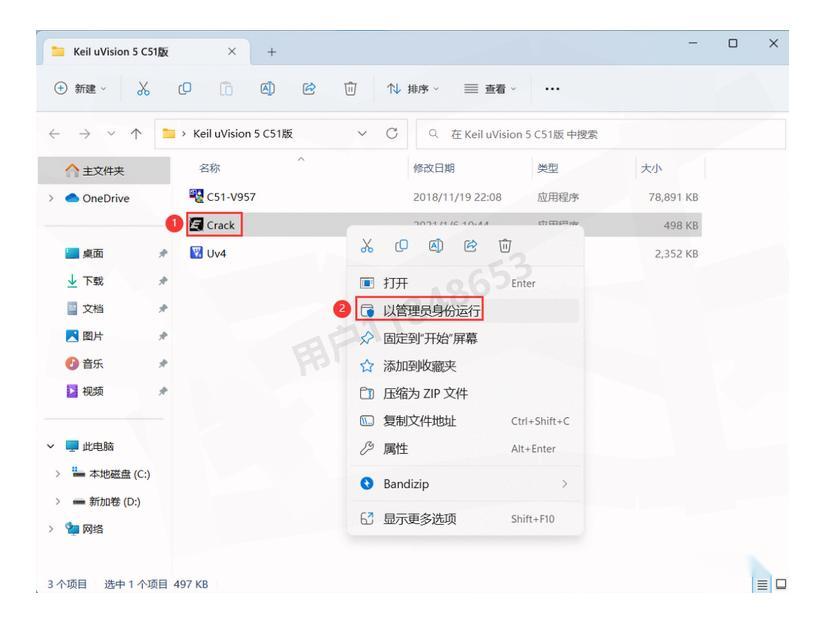This screenshot has height=623, width=825.
Task: Expand the 本地磁盘 (C:) node
Action: (57, 474)
